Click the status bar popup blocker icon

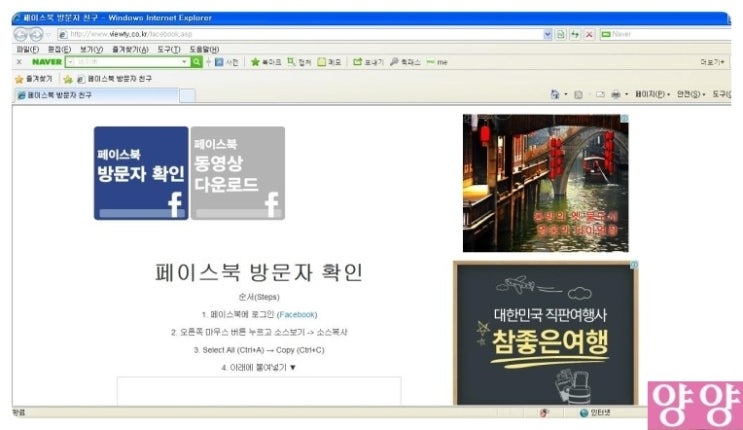(544, 413)
